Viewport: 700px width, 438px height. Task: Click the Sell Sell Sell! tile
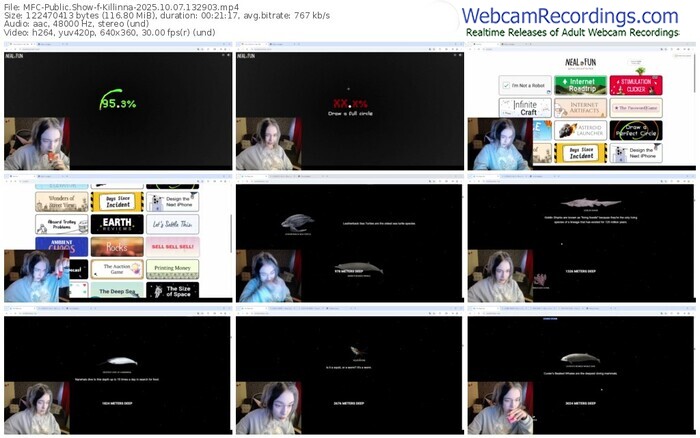point(172,246)
